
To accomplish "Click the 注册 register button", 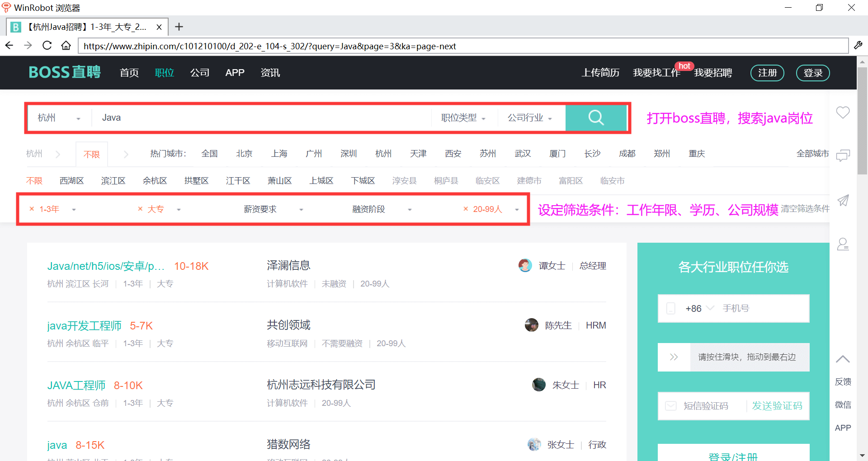I will (767, 73).
